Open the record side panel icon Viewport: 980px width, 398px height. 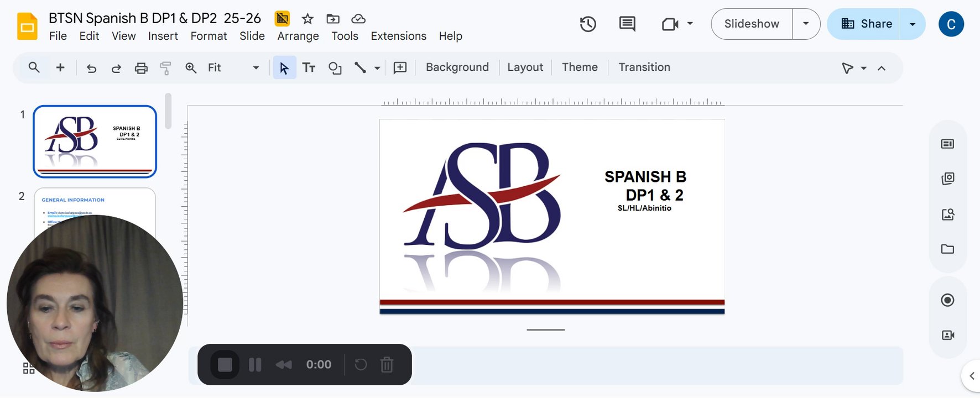[947, 300]
